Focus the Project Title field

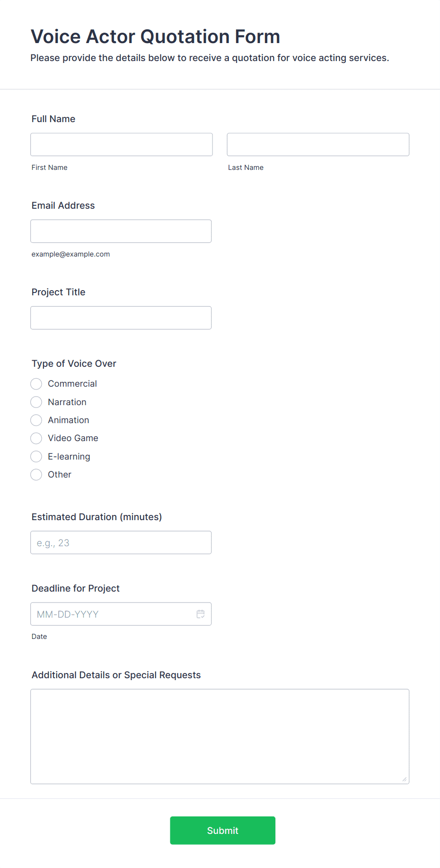(x=121, y=318)
